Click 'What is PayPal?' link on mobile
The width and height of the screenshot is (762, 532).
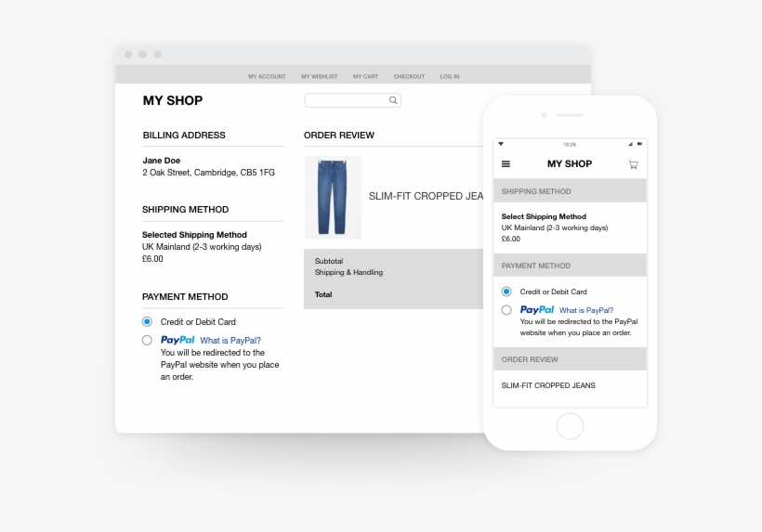[586, 310]
